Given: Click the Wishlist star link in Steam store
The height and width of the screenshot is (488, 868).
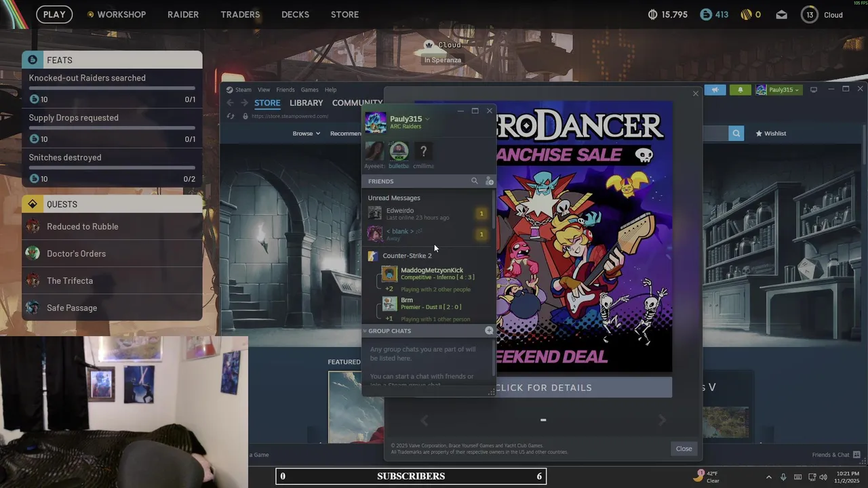Looking at the screenshot, I should [770, 134].
